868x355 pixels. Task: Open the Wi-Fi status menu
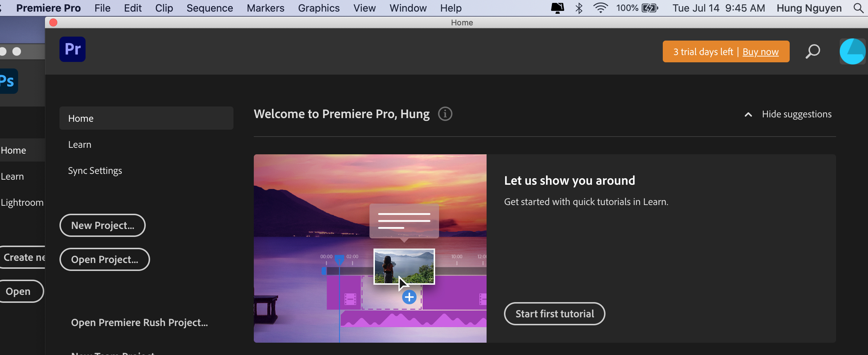(x=600, y=8)
